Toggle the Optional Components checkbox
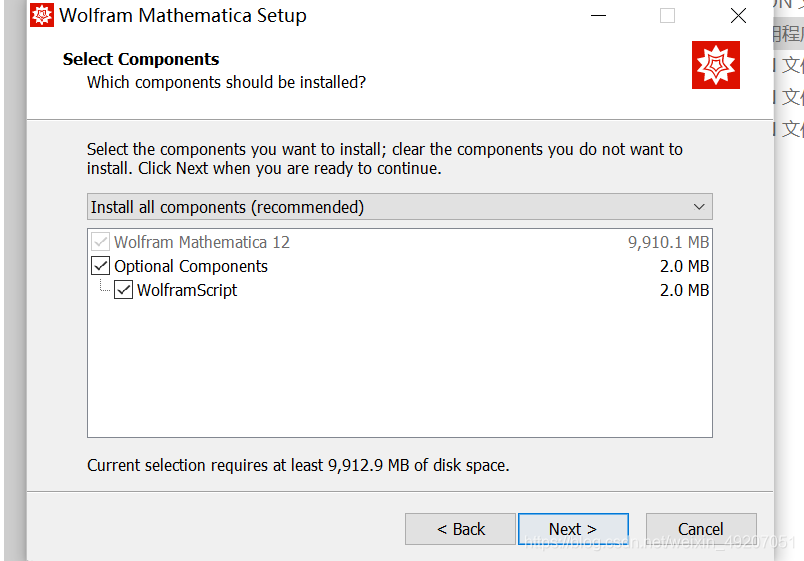 (101, 266)
